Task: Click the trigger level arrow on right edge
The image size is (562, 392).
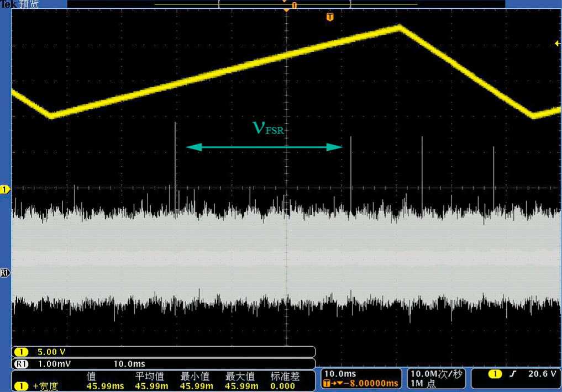Action: [x=557, y=44]
